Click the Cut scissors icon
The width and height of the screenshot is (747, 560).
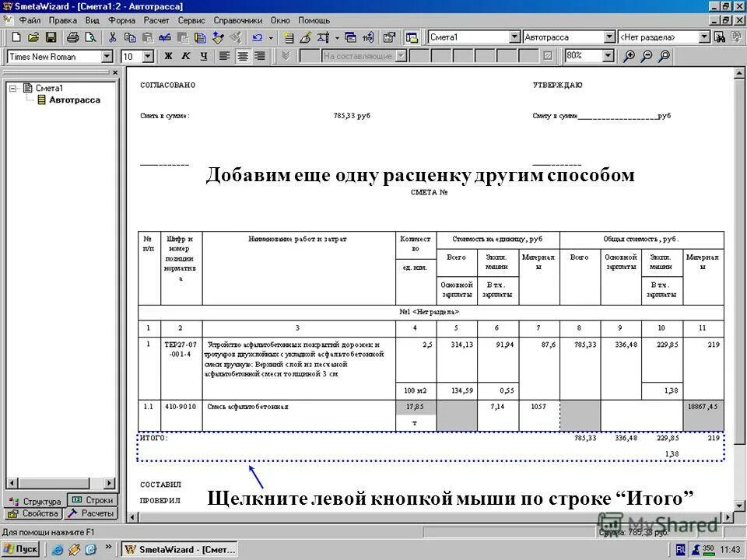point(112,37)
